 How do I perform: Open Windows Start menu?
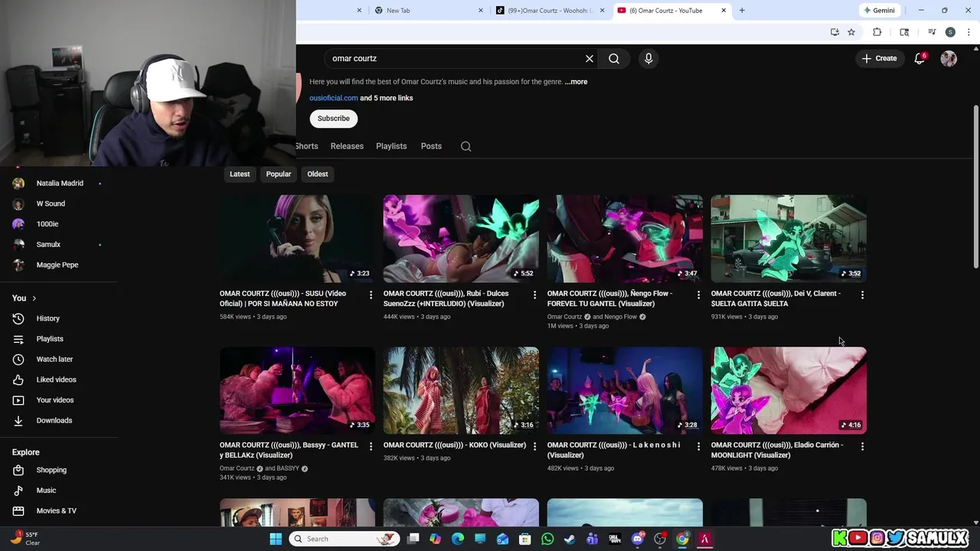point(276,539)
